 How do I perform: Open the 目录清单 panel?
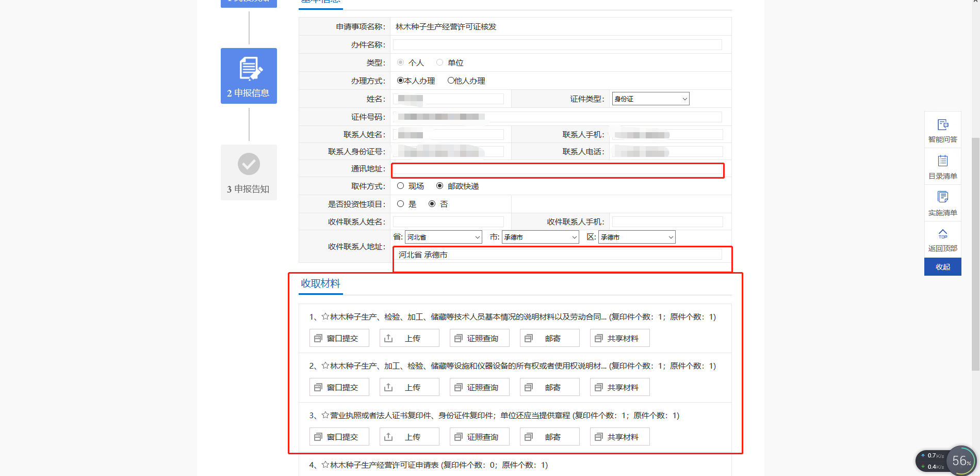click(x=942, y=166)
